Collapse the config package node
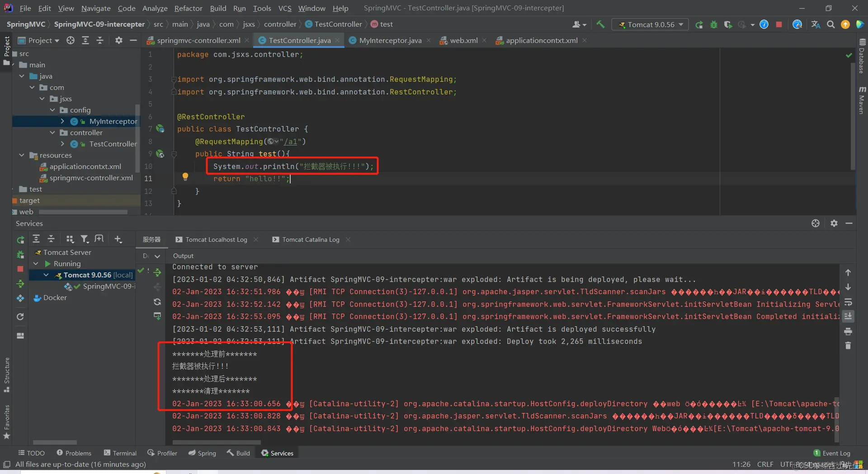 (x=52, y=110)
